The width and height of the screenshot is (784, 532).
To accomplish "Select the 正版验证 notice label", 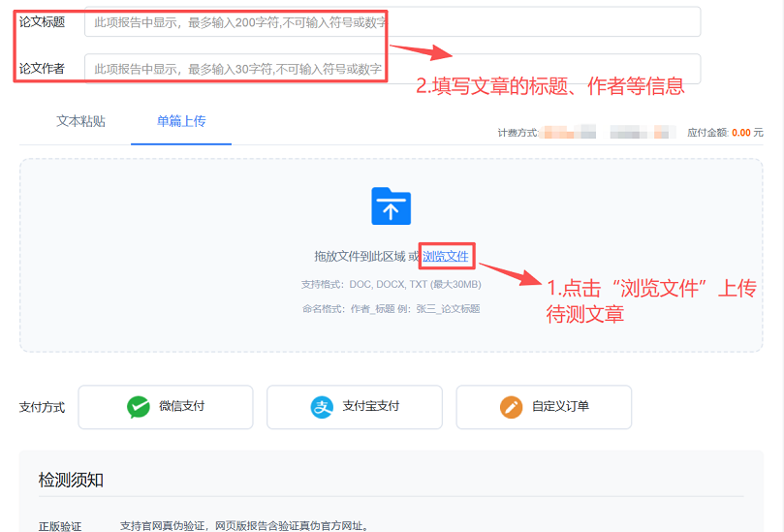I will click(x=60, y=526).
